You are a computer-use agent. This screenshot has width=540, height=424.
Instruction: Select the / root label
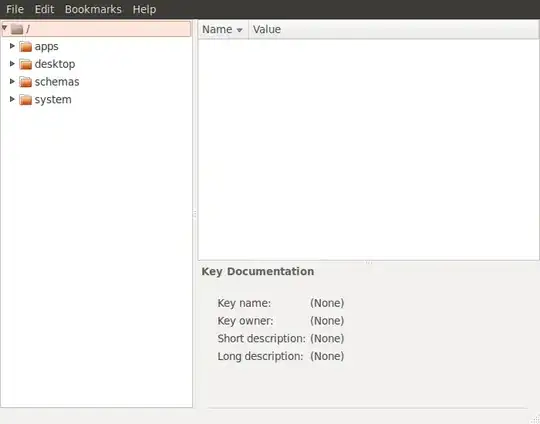coord(28,29)
